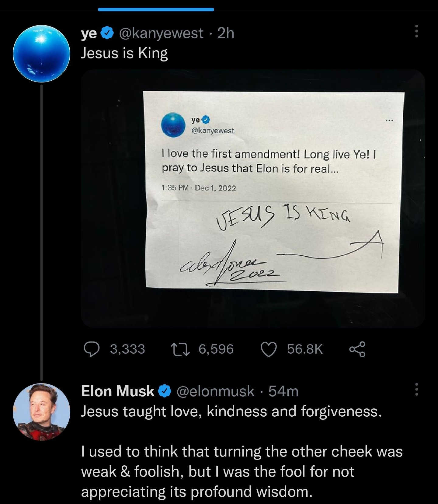
Task: Open the 54m timestamp on Elon's reply
Action: pyautogui.click(x=283, y=391)
